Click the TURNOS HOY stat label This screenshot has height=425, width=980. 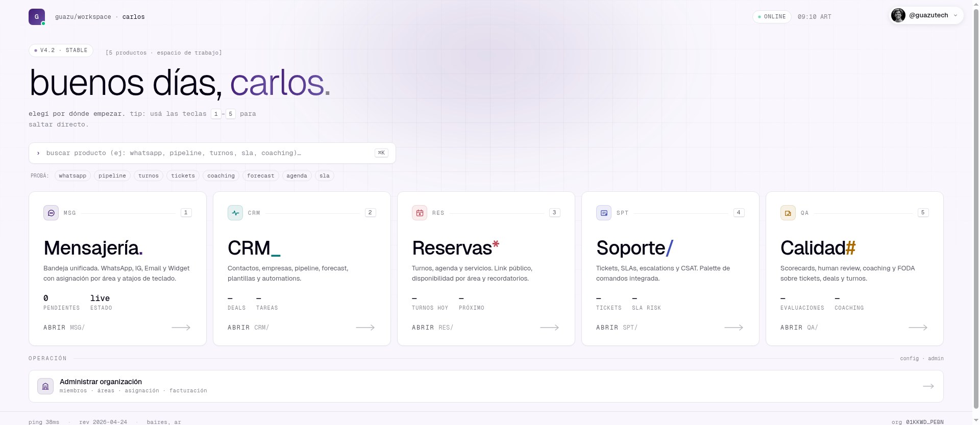tap(430, 308)
